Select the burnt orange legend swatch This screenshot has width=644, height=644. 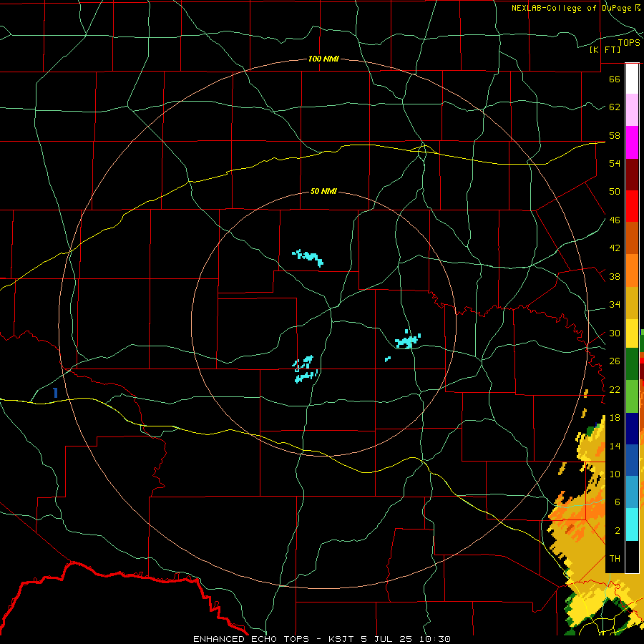[632, 238]
